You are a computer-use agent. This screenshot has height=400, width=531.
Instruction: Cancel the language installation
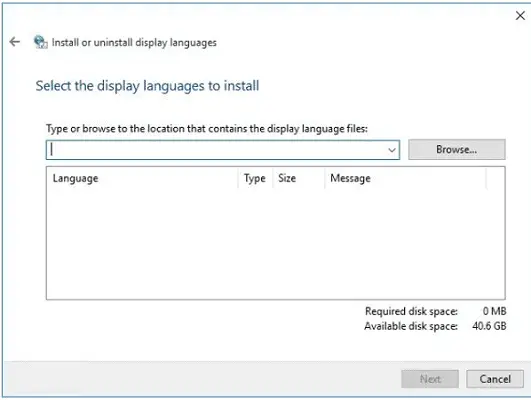coord(495,379)
